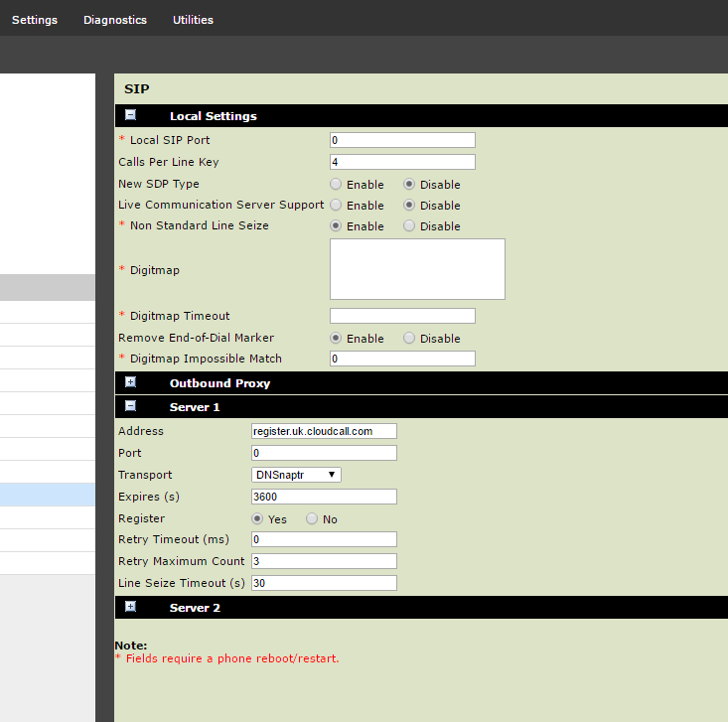Select Disable for New SDP Type

[409, 185]
